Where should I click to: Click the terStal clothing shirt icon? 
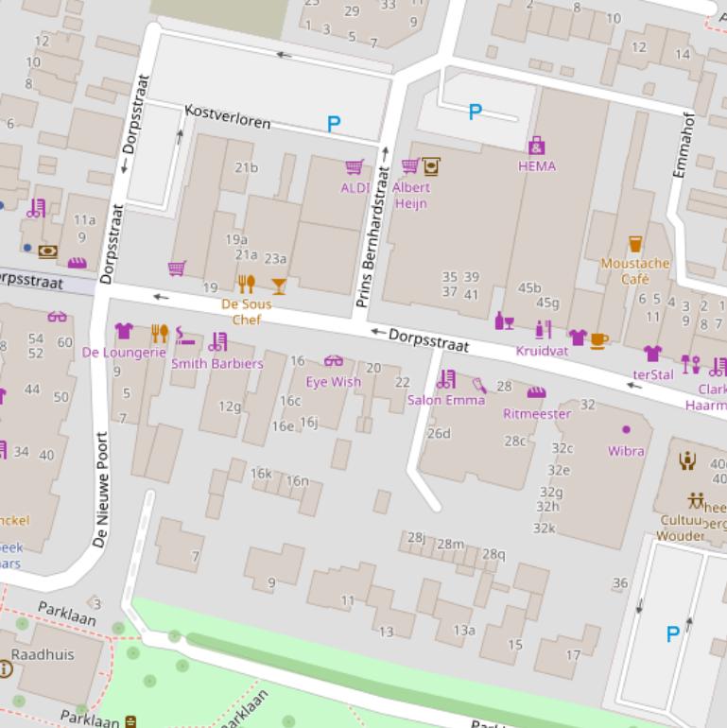[652, 354]
